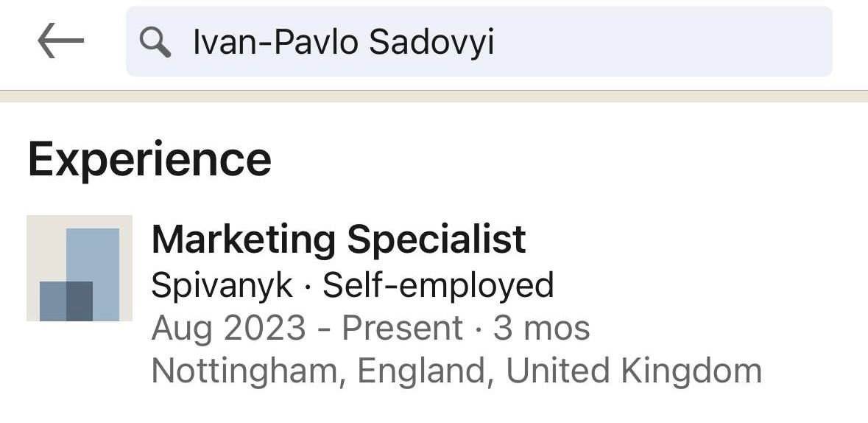Click the word 'Specialist' in job title
Image resolution: width=868 pixels, height=423 pixels.
436,240
